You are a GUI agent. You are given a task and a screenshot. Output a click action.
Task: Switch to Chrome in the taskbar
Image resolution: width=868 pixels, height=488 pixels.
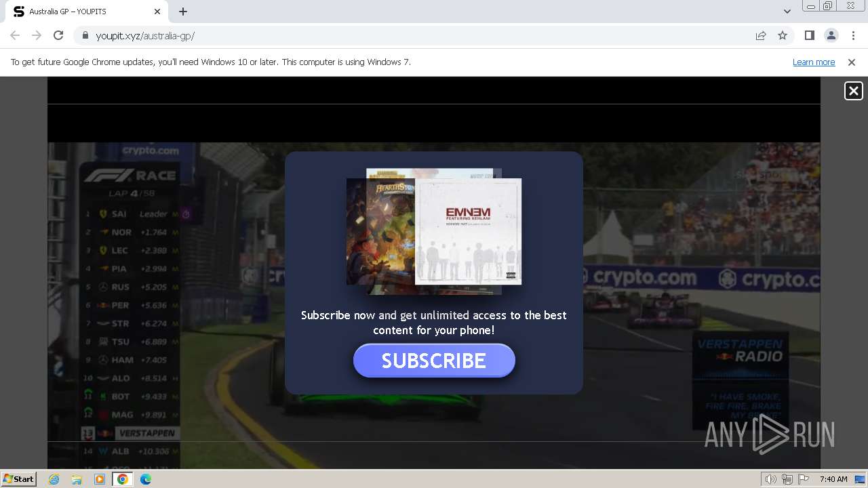123,479
